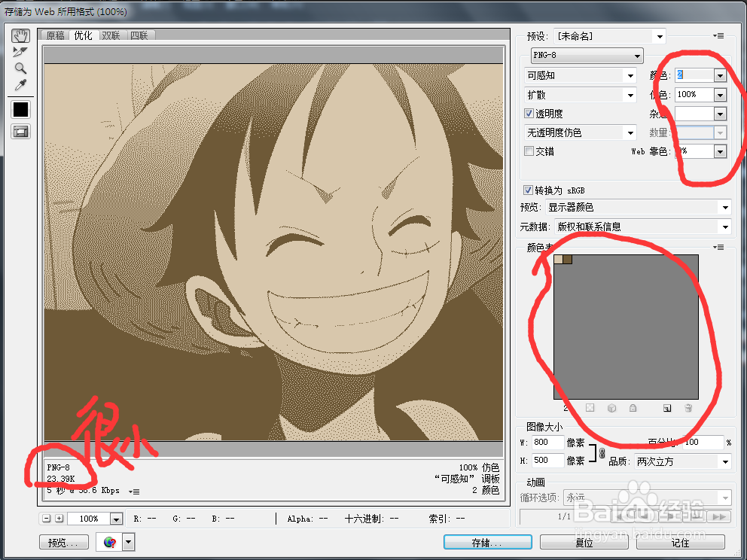Click the lock color icon
The height and width of the screenshot is (560, 747).
633,408
